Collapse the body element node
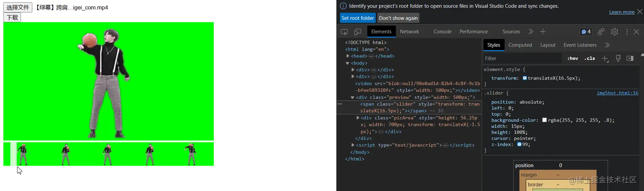Viewport: 644px width, 191px height. point(348,63)
